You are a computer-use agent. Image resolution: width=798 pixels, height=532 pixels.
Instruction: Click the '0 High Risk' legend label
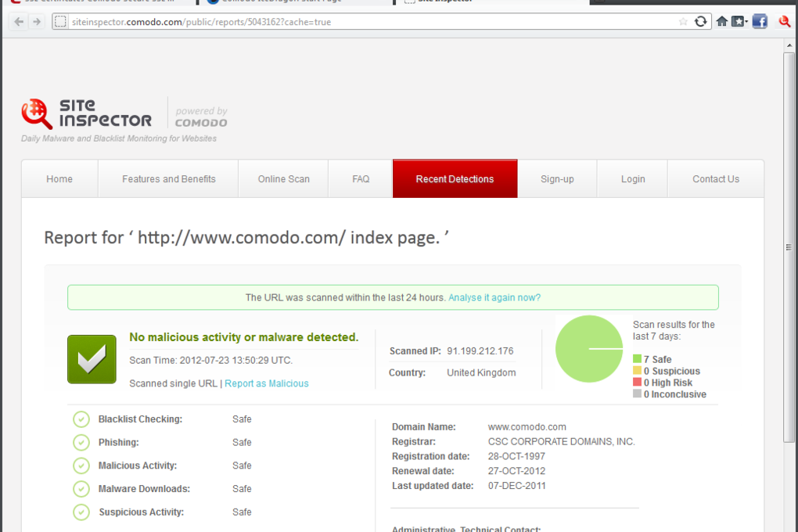668,383
